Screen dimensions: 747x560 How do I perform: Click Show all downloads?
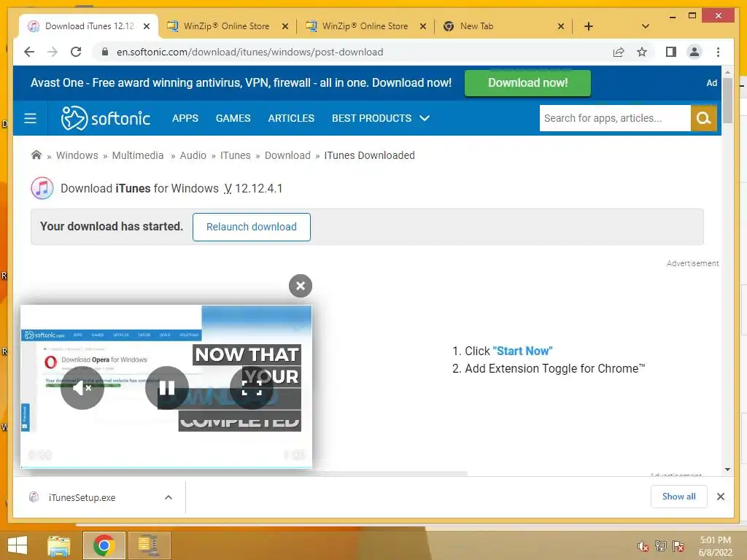[678, 496]
